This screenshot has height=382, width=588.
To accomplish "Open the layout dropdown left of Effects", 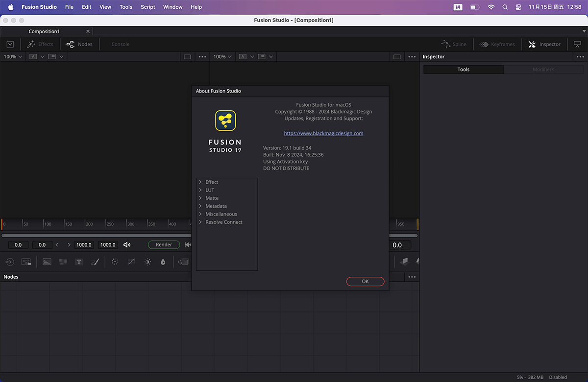I will tap(10, 44).
